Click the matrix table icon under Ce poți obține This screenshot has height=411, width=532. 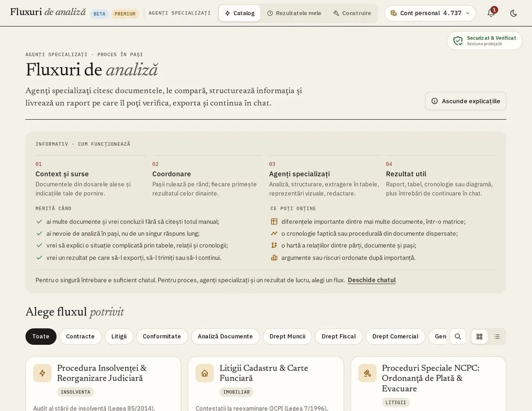coord(274,222)
